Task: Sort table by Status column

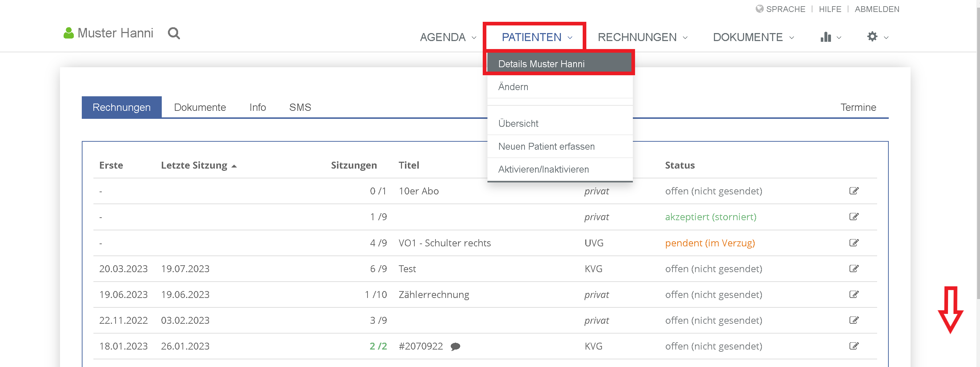Action: 679,165
